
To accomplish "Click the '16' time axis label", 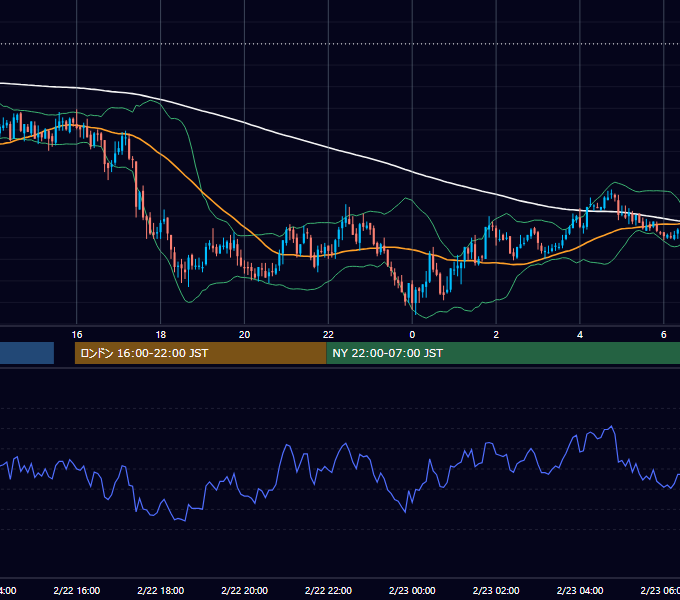I will tap(77, 335).
